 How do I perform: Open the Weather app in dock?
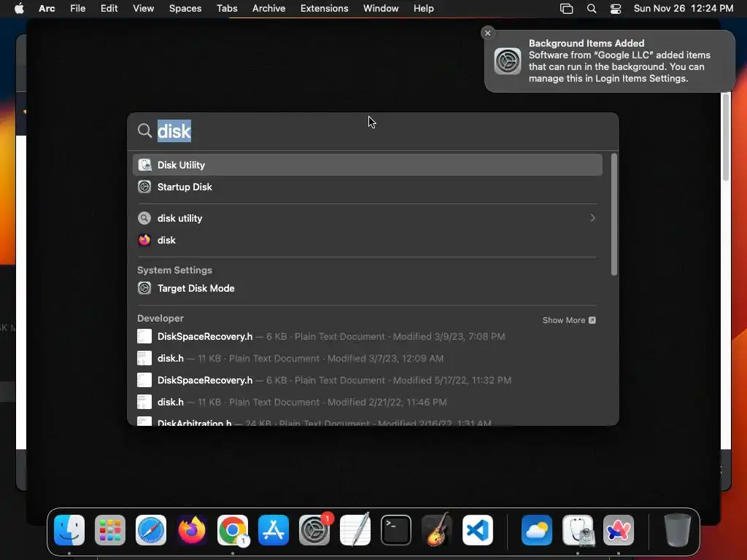537,530
